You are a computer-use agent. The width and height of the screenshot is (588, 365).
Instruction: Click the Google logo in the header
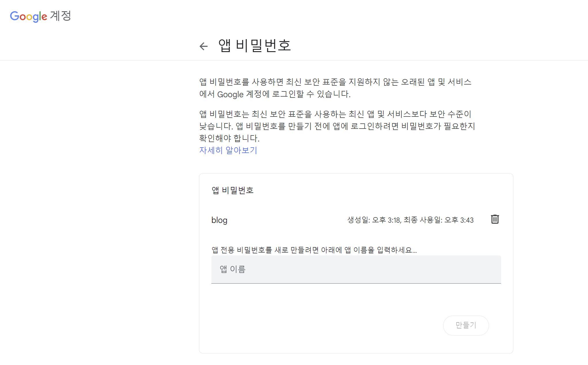(x=28, y=16)
